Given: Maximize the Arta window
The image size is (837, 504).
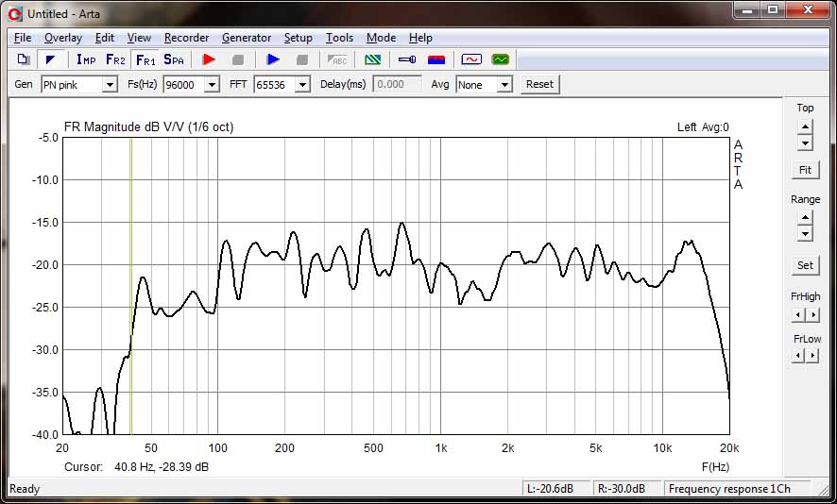Looking at the screenshot, I should pos(773,9).
